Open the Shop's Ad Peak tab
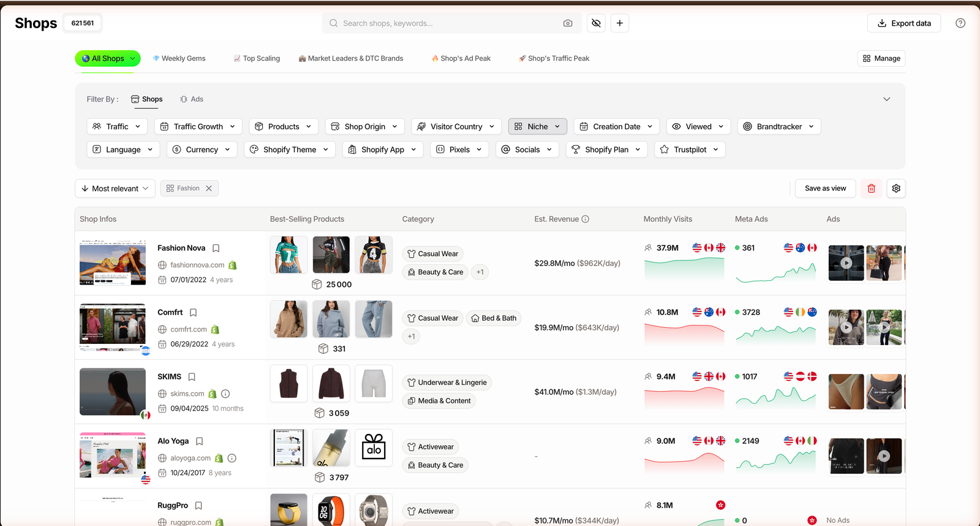 [x=461, y=58]
